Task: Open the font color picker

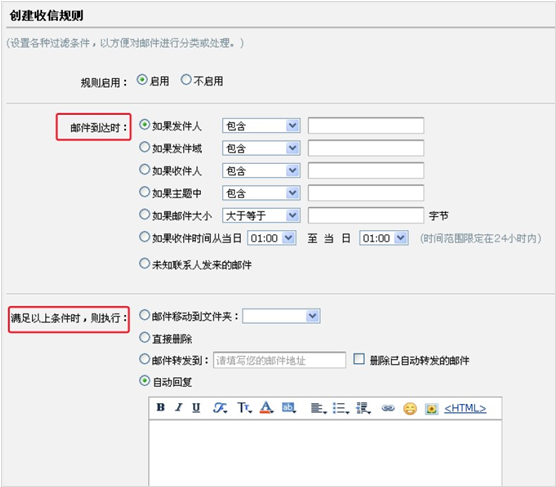Action: coord(267,408)
